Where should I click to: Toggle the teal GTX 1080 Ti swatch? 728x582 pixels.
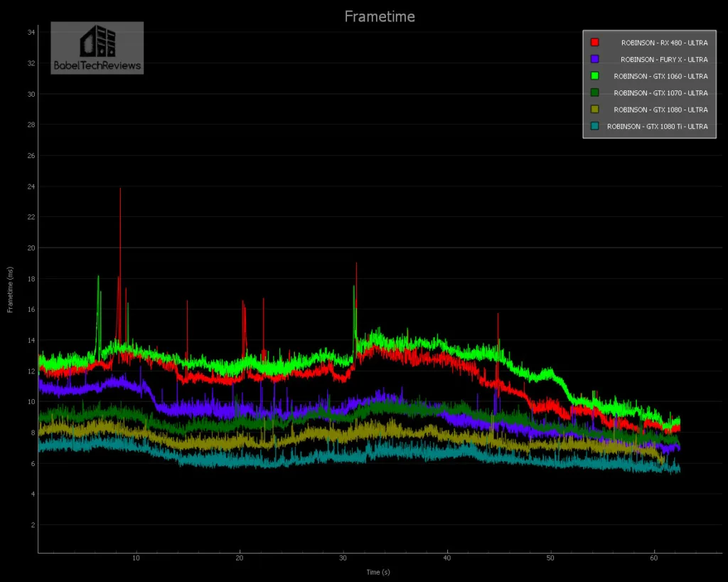click(595, 126)
